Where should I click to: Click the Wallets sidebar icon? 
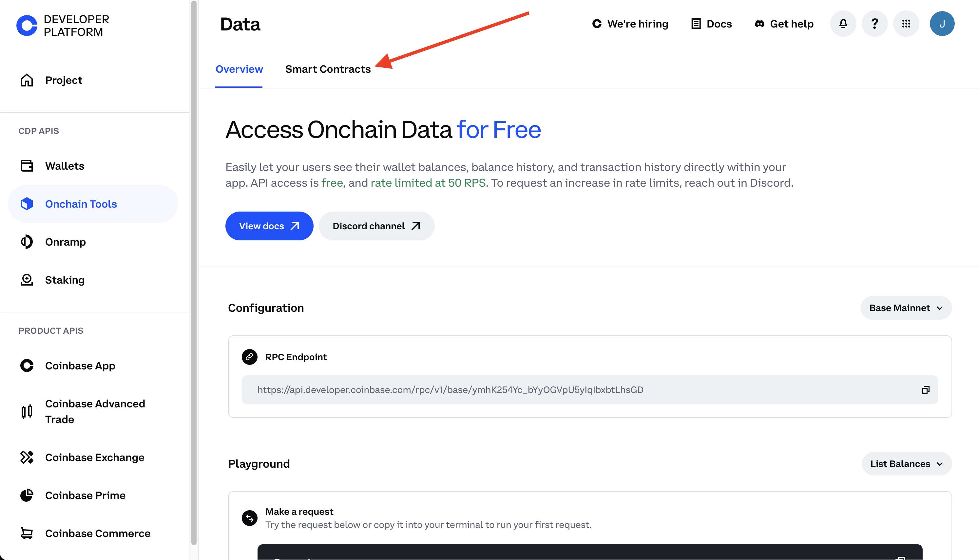coord(27,166)
